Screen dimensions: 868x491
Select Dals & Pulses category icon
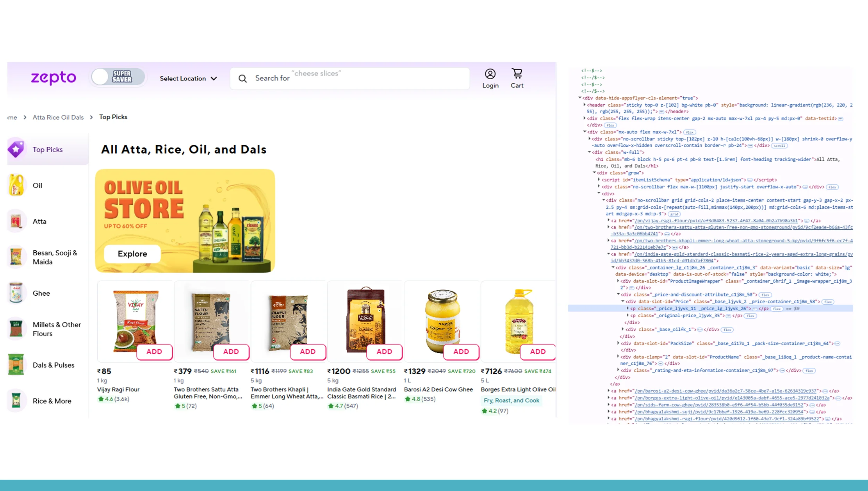click(x=16, y=365)
